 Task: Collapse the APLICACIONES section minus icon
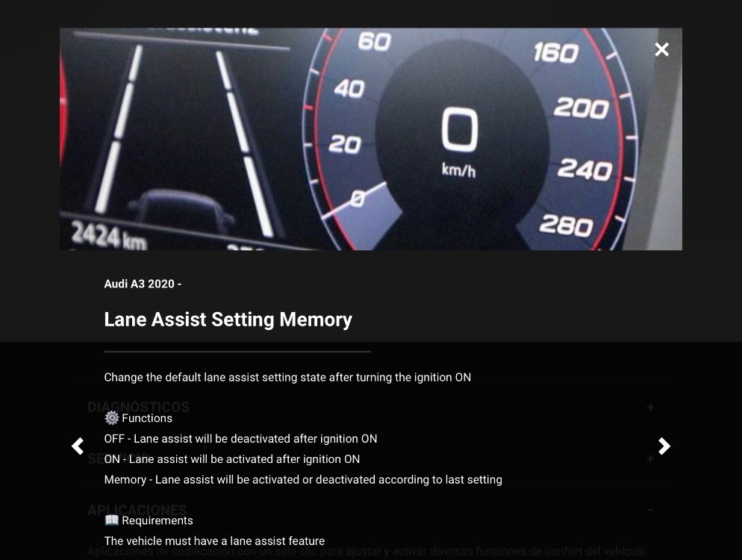pos(650,510)
